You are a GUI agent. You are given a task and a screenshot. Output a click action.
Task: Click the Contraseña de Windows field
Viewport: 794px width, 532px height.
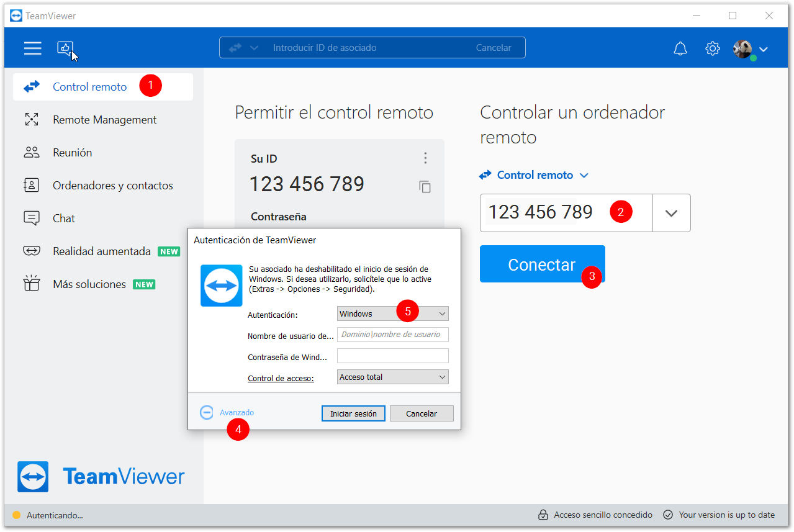click(392, 356)
